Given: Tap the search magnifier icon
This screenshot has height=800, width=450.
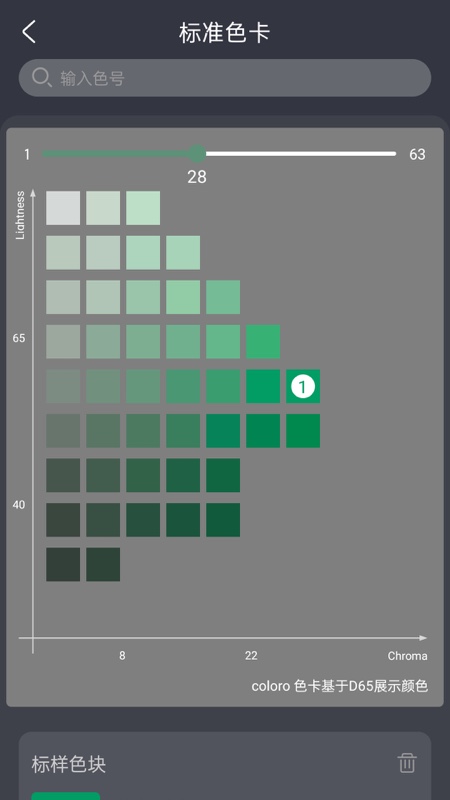Looking at the screenshot, I should (x=41, y=78).
